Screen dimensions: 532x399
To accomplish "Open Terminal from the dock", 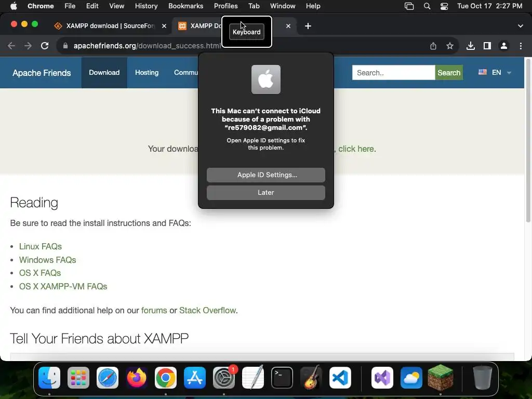I will pos(282,378).
